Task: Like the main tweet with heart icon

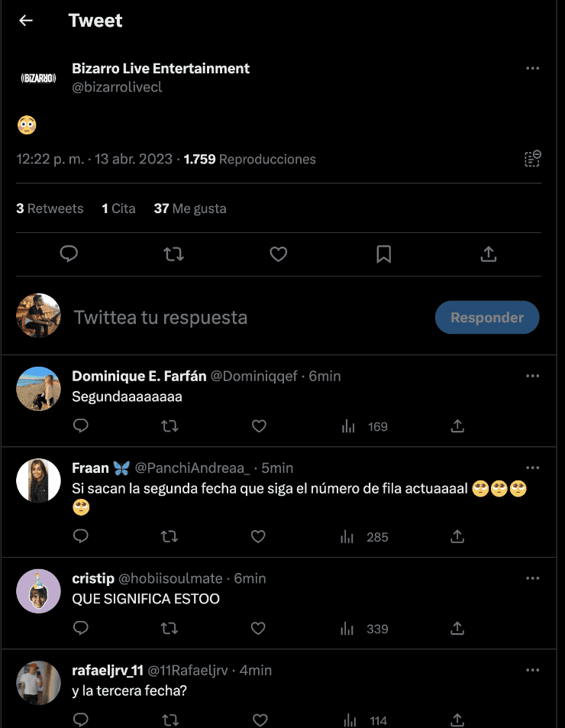Action: pyautogui.click(x=279, y=254)
